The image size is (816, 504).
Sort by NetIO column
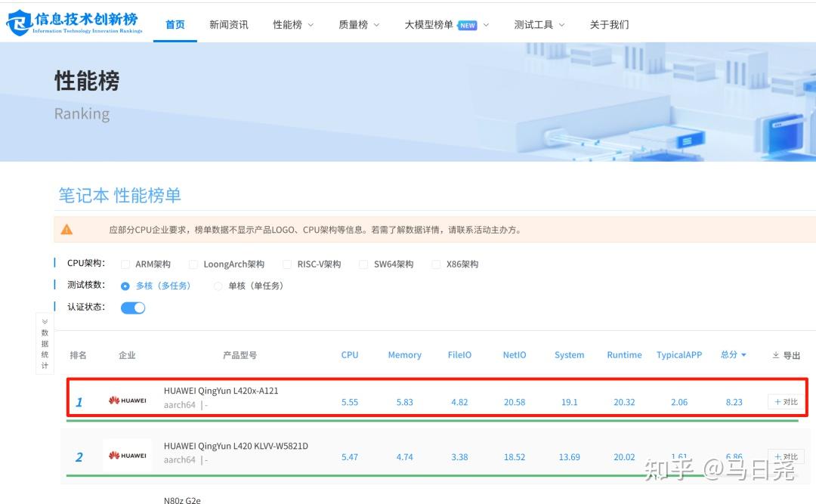pos(515,354)
